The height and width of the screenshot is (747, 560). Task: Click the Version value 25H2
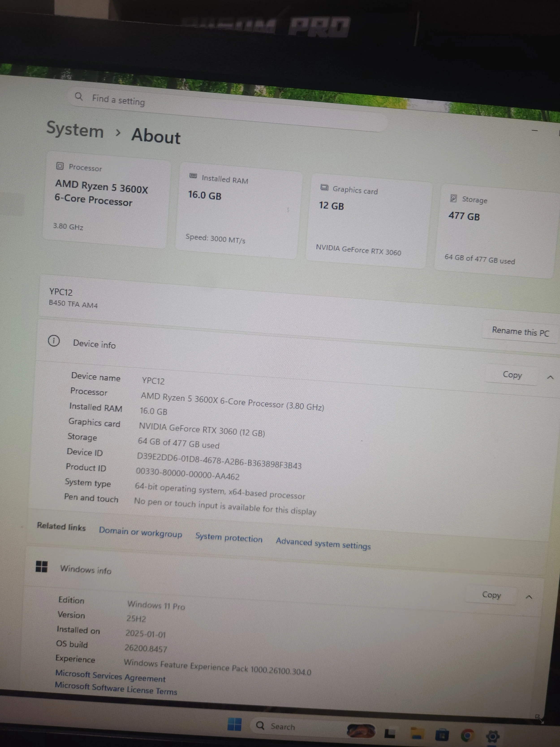tap(136, 619)
